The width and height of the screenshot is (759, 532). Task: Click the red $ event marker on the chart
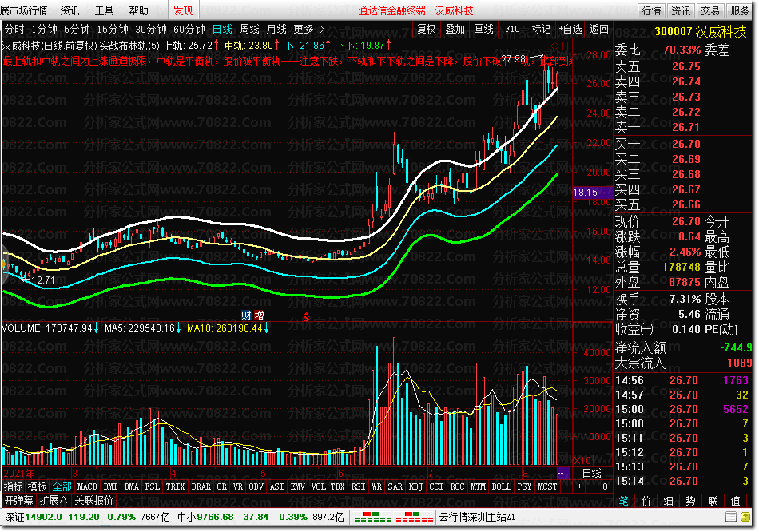(307, 318)
